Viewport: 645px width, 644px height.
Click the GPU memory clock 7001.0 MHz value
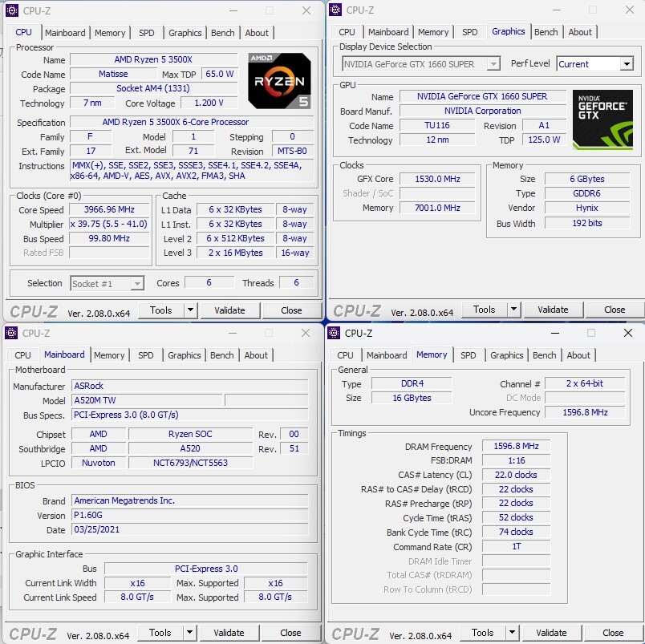click(x=437, y=208)
